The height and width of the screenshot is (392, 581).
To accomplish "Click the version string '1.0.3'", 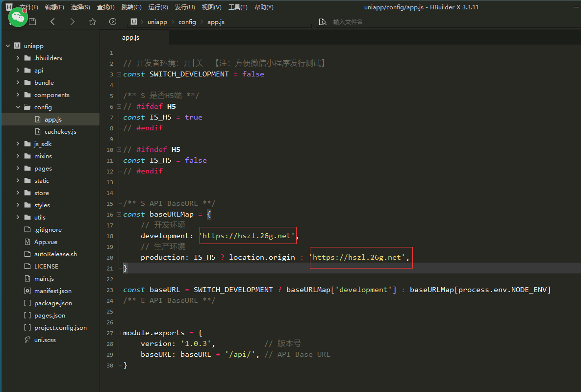I will pos(196,343).
